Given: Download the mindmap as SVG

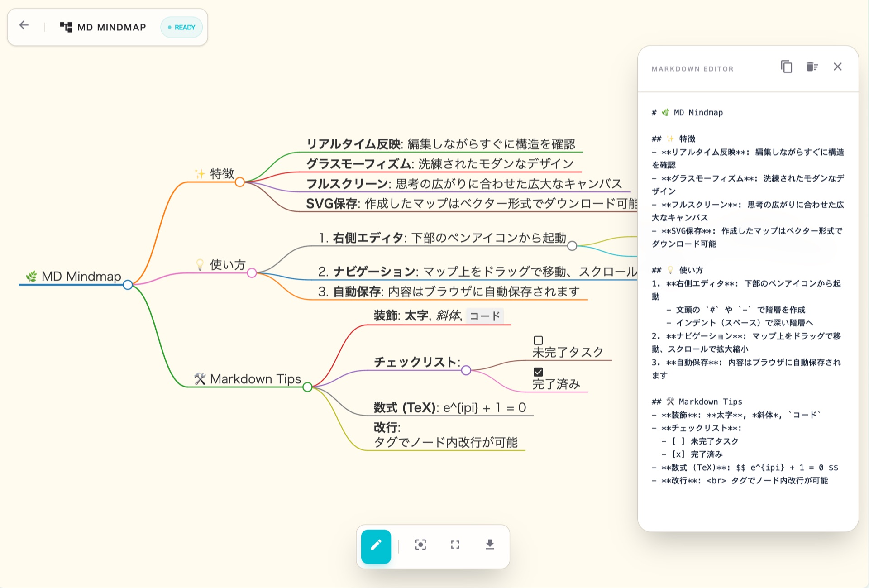Looking at the screenshot, I should 490,545.
